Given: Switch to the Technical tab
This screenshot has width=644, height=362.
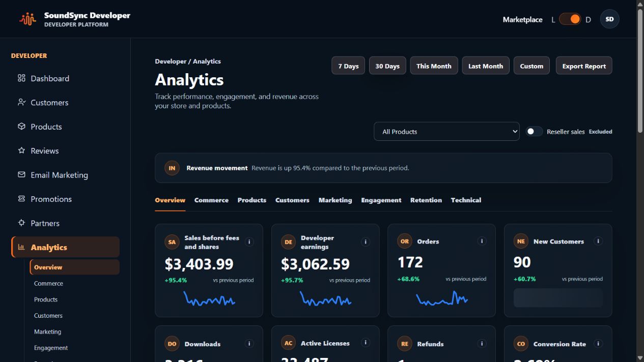Looking at the screenshot, I should [466, 200].
